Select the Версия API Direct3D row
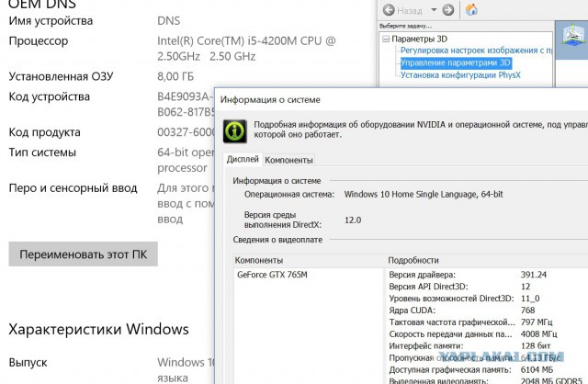This screenshot has height=384, width=588. [488, 287]
